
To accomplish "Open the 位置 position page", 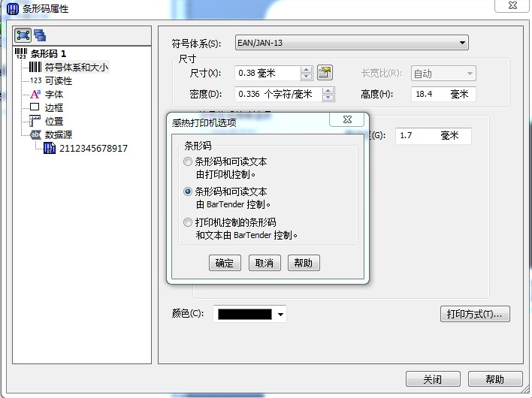I will click(54, 122).
